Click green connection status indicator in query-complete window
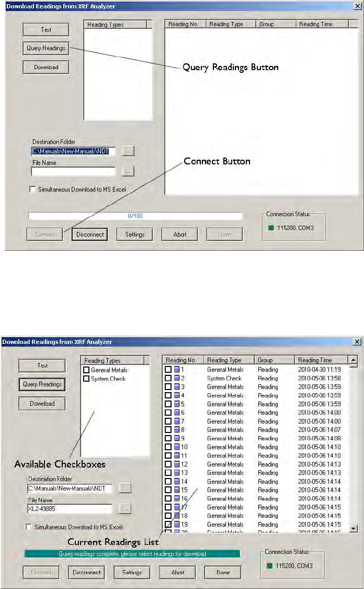Image resolution: width=364 pixels, height=589 pixels. pos(269,566)
